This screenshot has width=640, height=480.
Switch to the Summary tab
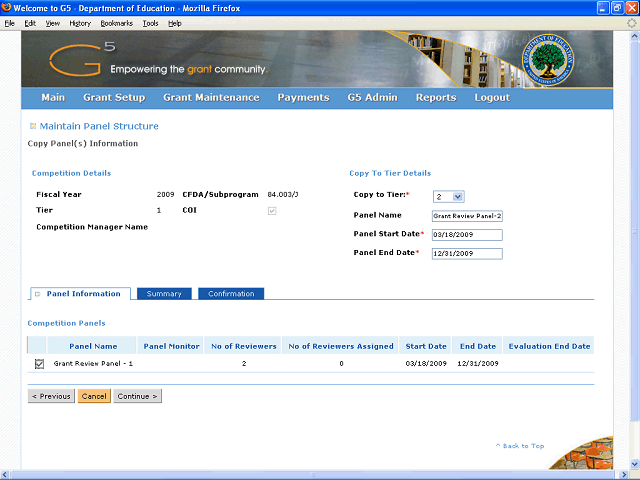tap(164, 294)
